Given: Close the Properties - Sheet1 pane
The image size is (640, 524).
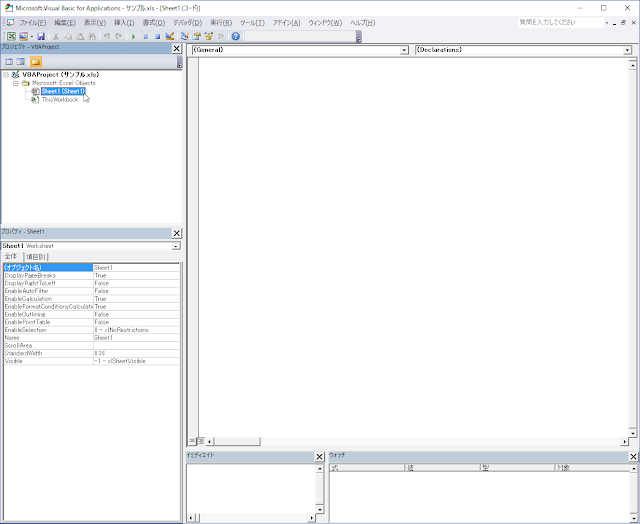Looking at the screenshot, I should click(x=176, y=233).
